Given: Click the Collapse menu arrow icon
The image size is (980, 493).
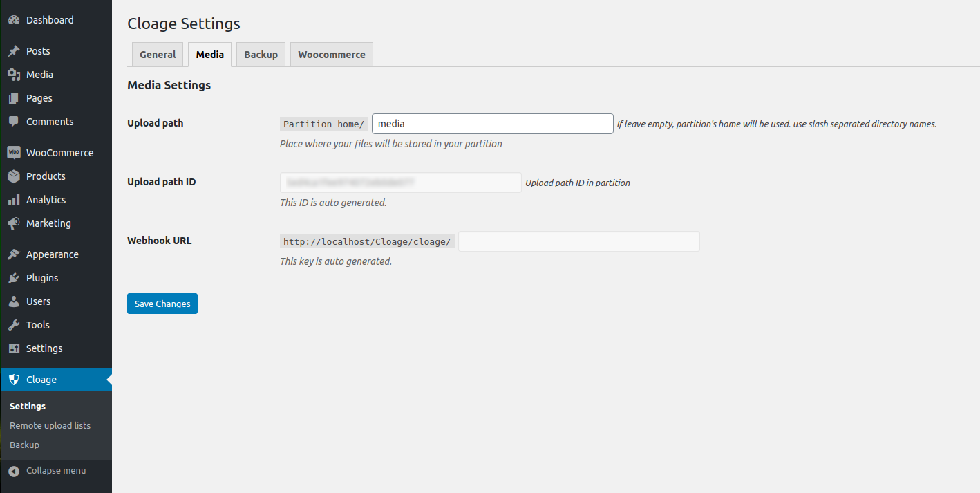Looking at the screenshot, I should (x=14, y=471).
